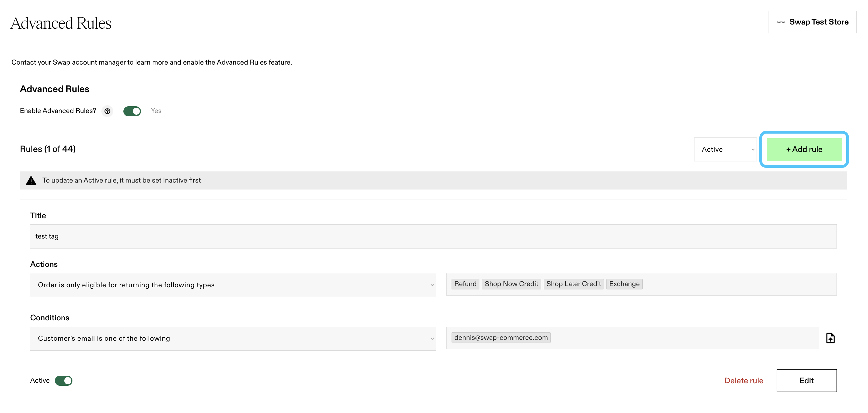This screenshot has width=868, height=413.
Task: Click the Title field containing test tag
Action: (x=433, y=236)
